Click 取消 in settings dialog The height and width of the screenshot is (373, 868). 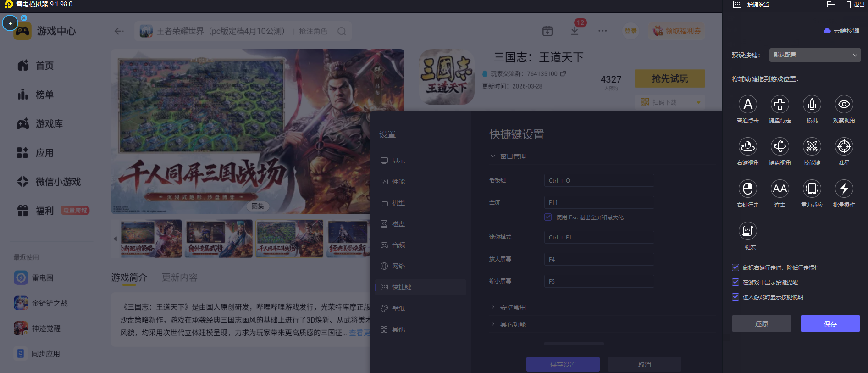pos(645,365)
